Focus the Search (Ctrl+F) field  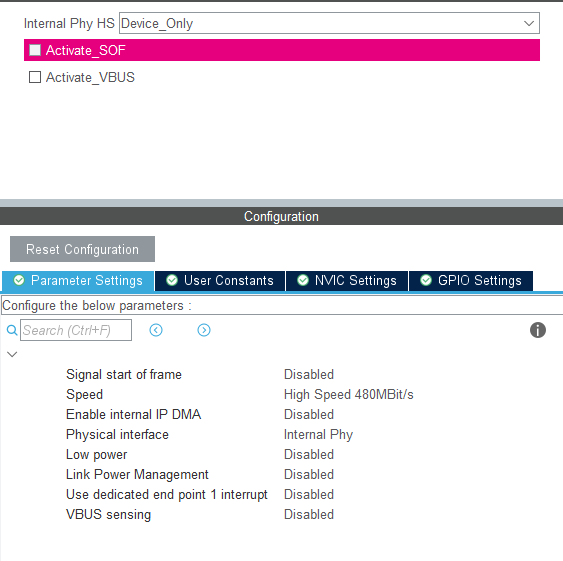pos(76,330)
